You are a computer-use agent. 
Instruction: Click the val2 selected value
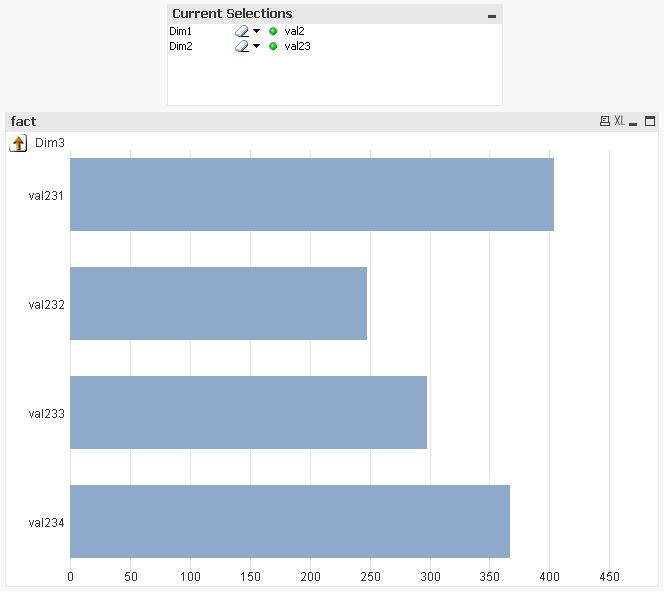coord(294,31)
